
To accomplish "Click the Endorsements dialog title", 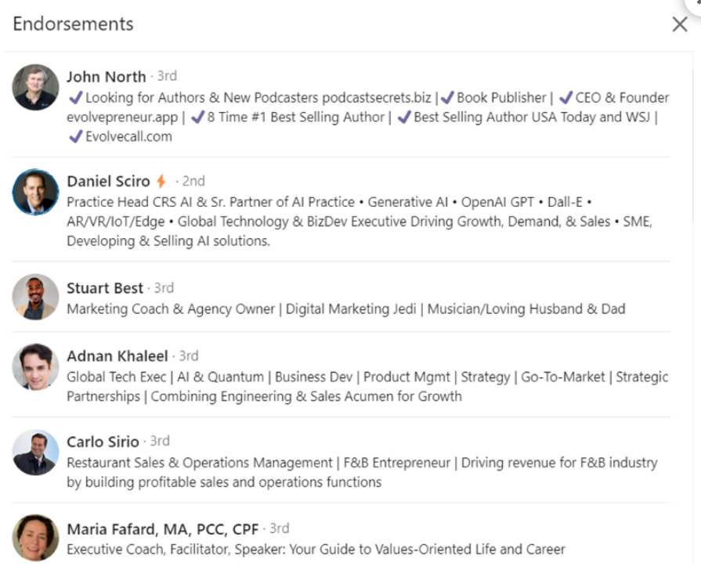I will point(73,23).
